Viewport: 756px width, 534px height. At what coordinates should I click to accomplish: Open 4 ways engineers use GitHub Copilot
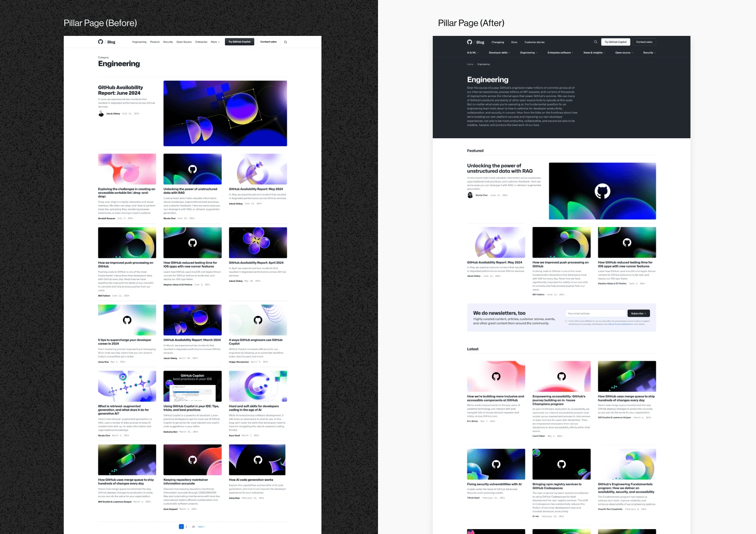click(255, 341)
